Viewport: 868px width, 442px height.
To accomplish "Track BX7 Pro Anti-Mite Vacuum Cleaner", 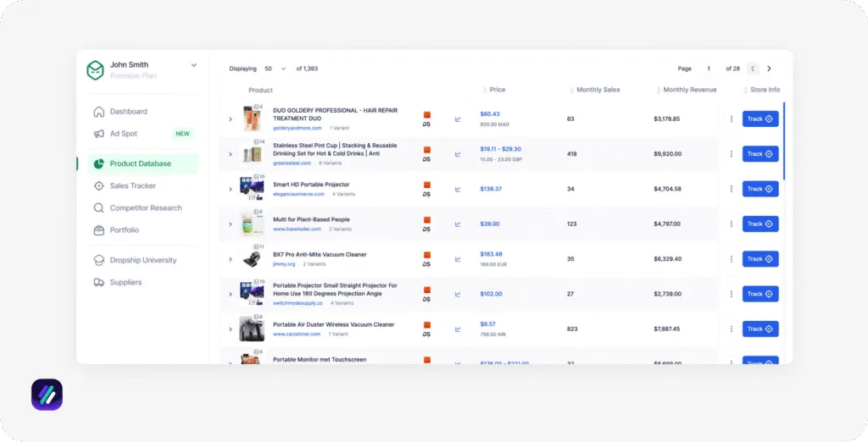I will [760, 259].
